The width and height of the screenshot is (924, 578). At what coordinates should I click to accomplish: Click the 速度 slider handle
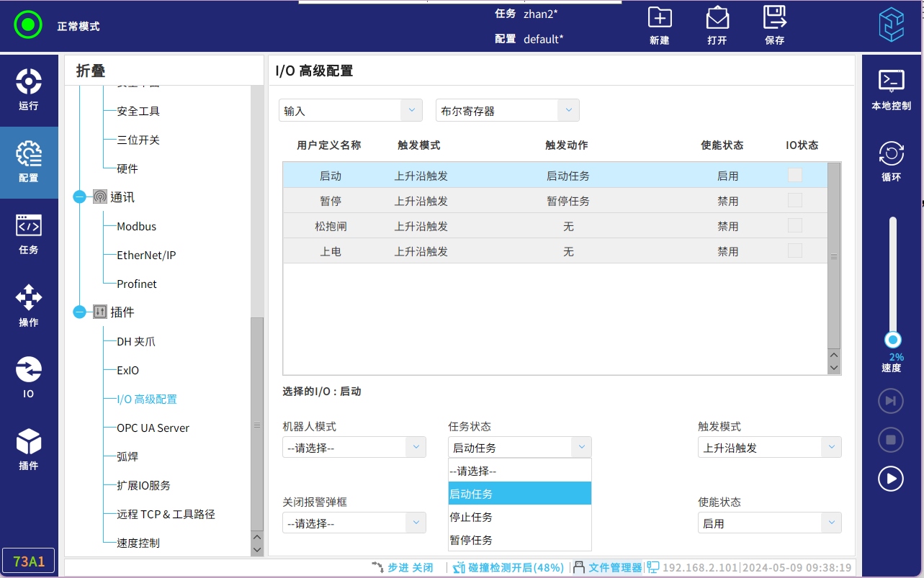[x=893, y=340]
